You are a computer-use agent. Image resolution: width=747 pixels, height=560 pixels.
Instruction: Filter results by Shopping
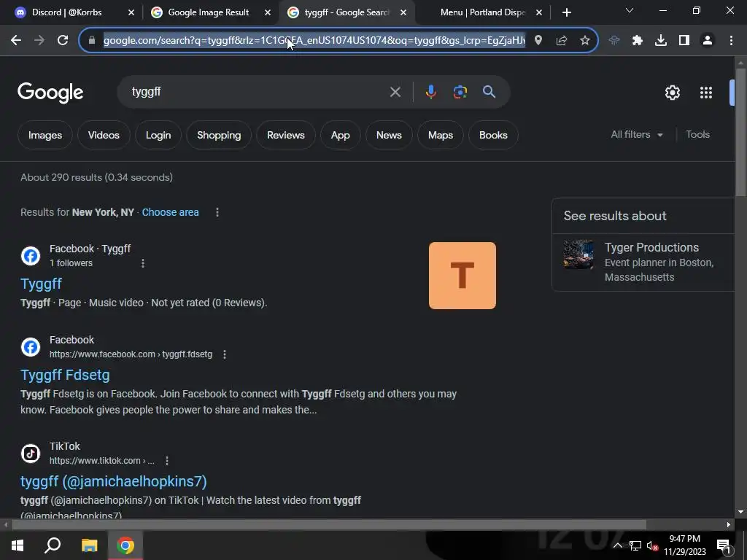[x=219, y=135]
